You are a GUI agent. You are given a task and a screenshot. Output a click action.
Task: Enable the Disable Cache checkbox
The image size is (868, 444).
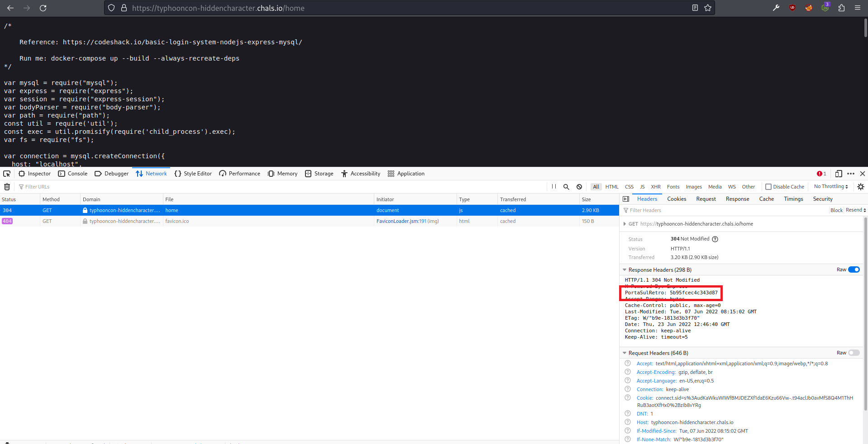[x=768, y=187]
